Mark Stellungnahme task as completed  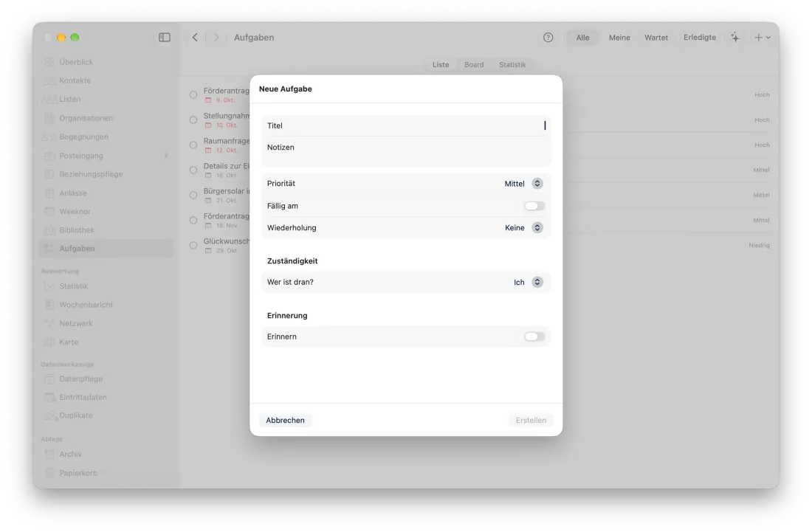[x=193, y=120]
